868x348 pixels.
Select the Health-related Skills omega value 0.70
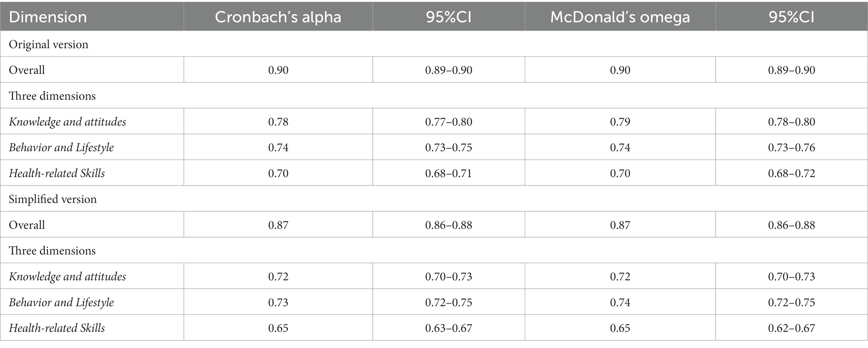click(x=620, y=173)
